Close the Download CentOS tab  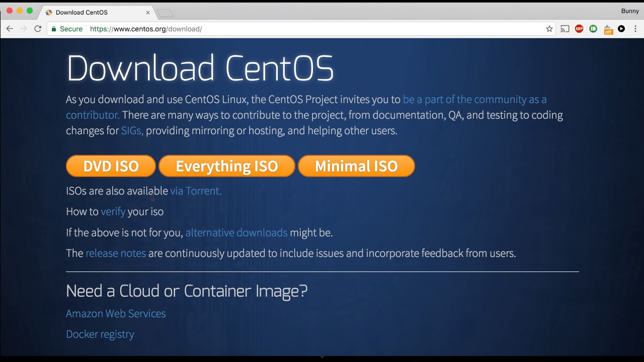point(148,12)
